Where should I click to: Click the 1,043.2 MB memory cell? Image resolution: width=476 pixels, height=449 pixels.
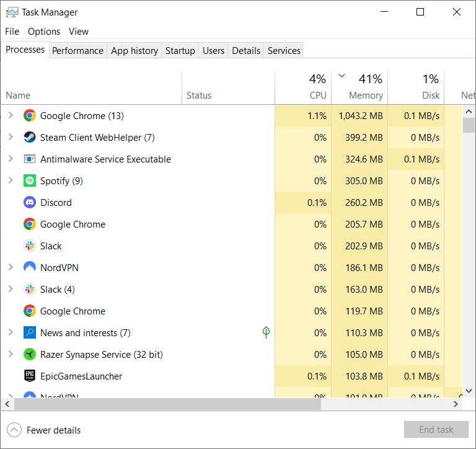(359, 116)
